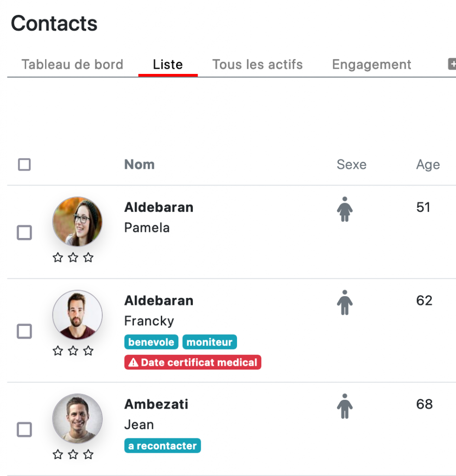Check the select-all checkbox in the header
Screen dimensions: 456x476
pyautogui.click(x=24, y=165)
